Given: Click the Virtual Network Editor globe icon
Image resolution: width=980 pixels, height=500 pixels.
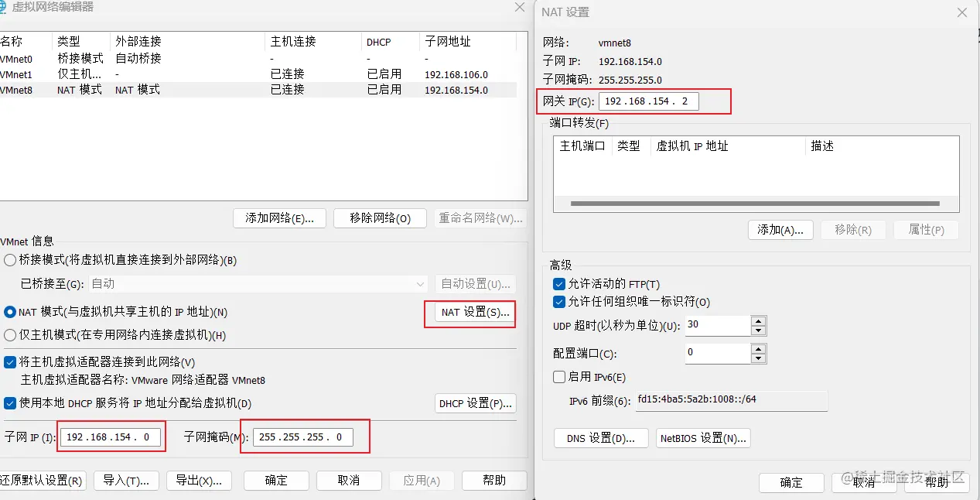Looking at the screenshot, I should click(x=3, y=7).
